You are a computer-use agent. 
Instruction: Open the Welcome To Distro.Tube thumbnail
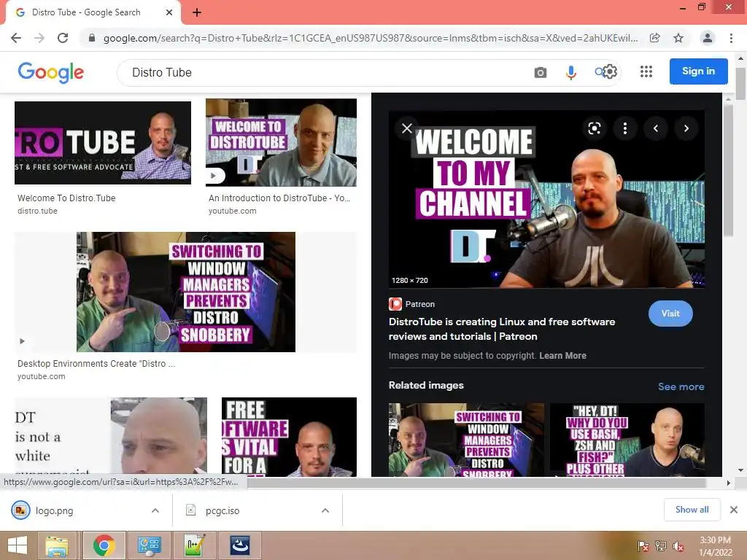coord(103,142)
